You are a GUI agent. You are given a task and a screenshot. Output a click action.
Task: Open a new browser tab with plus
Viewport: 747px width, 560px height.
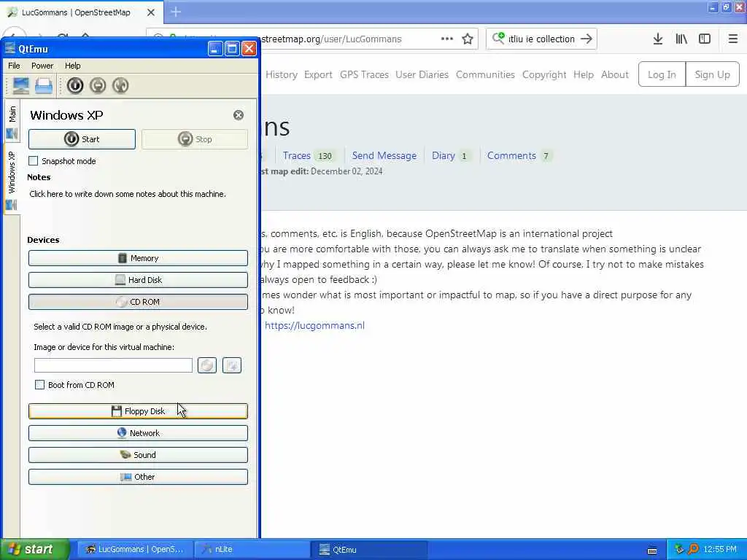tap(176, 12)
